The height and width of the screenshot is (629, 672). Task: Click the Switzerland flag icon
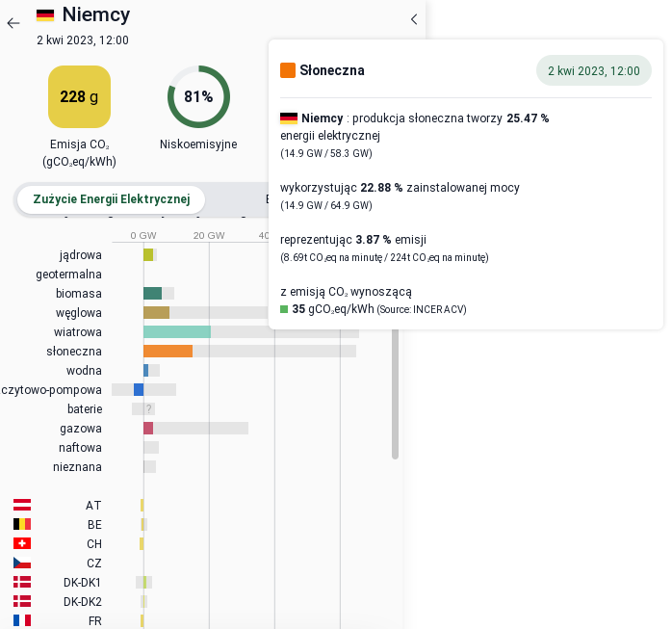click(x=22, y=543)
